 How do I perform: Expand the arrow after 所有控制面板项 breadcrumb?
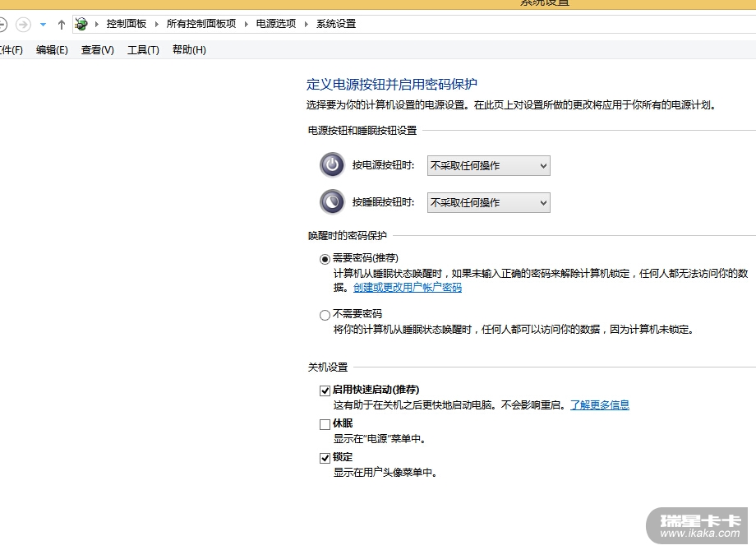pyautogui.click(x=247, y=24)
